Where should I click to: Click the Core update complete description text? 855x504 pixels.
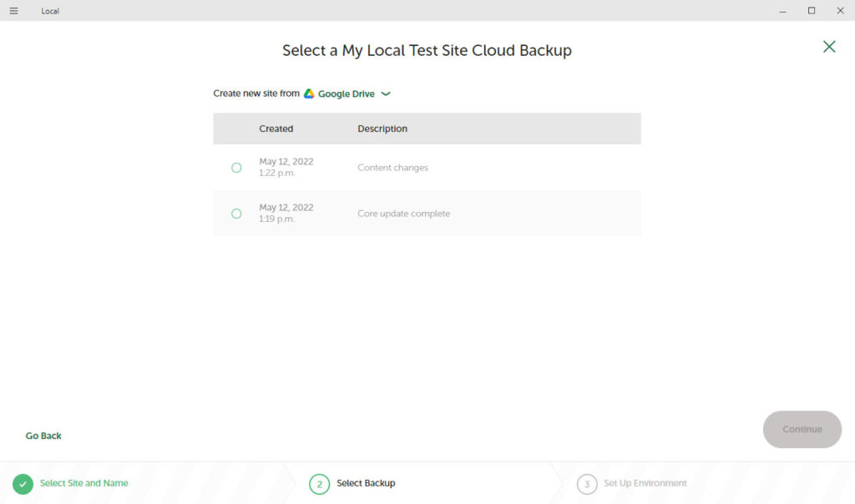coord(403,214)
